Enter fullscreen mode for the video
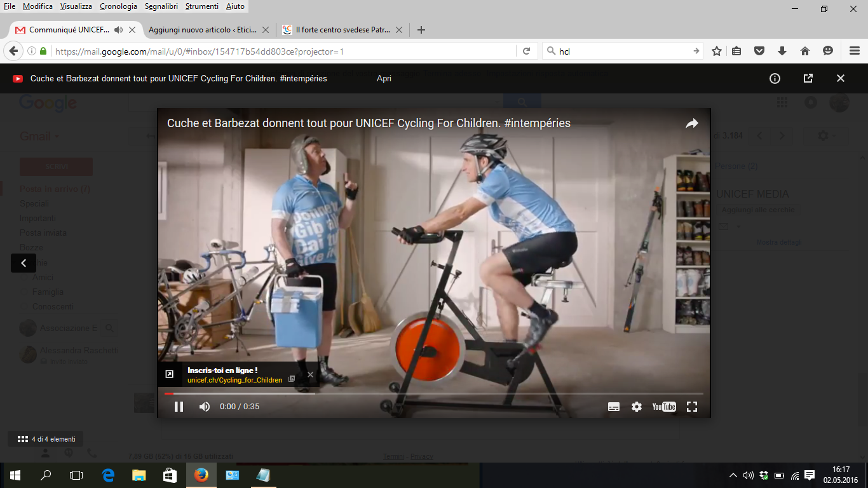This screenshot has height=488, width=868. (x=692, y=407)
